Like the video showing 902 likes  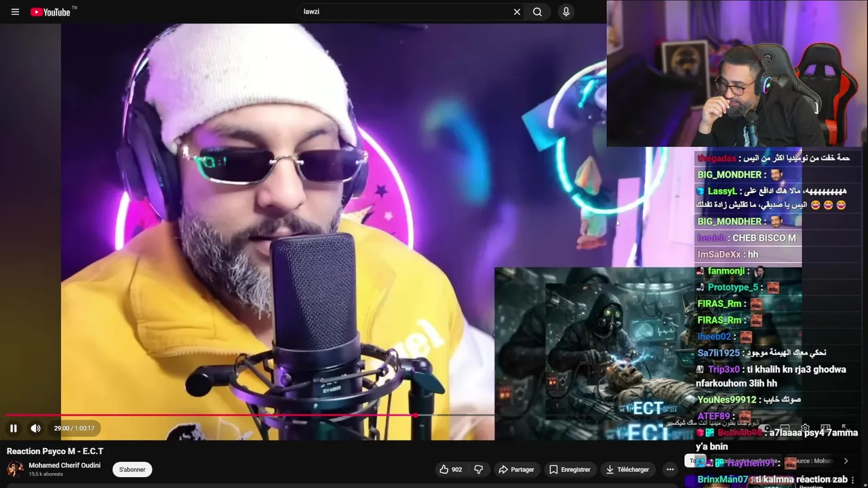450,469
